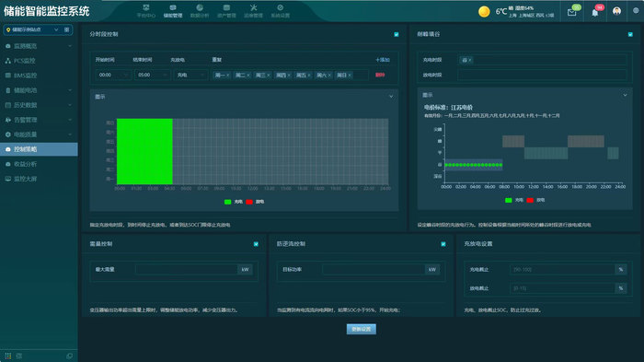Remove the 周六 tag from repeat days
The width and height of the screenshot is (644, 362).
(329, 76)
